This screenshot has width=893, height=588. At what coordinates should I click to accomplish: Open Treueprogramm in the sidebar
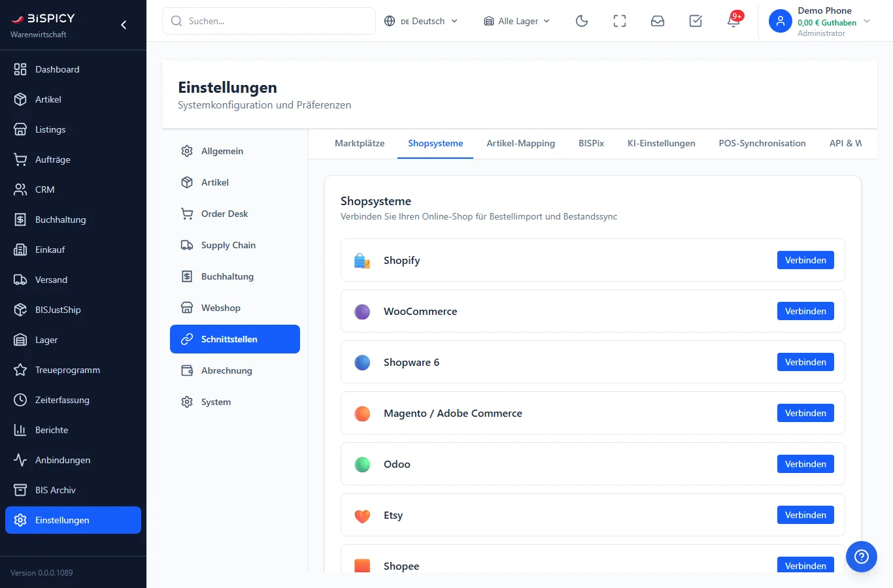pos(73,370)
